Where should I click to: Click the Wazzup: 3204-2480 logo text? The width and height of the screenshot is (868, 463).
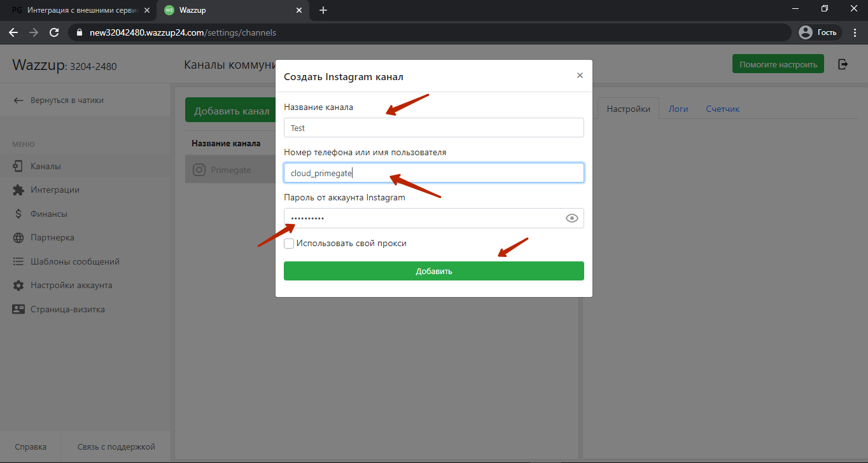click(x=64, y=65)
